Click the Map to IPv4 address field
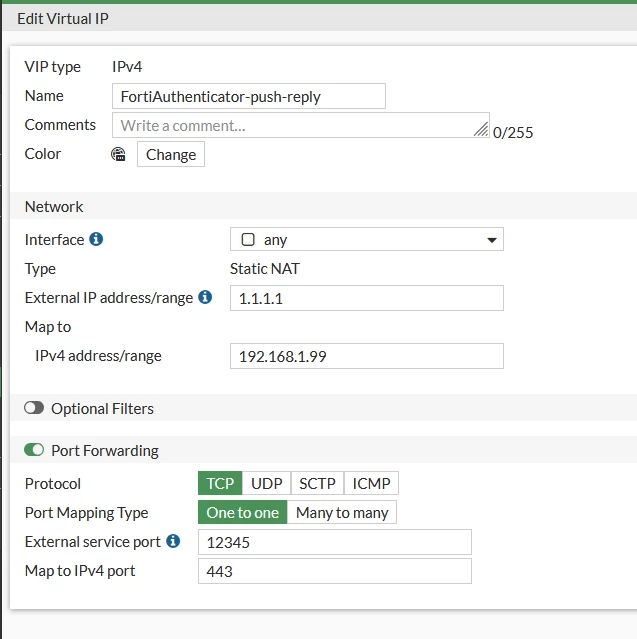The height and width of the screenshot is (639, 637). pyautogui.click(x=367, y=356)
